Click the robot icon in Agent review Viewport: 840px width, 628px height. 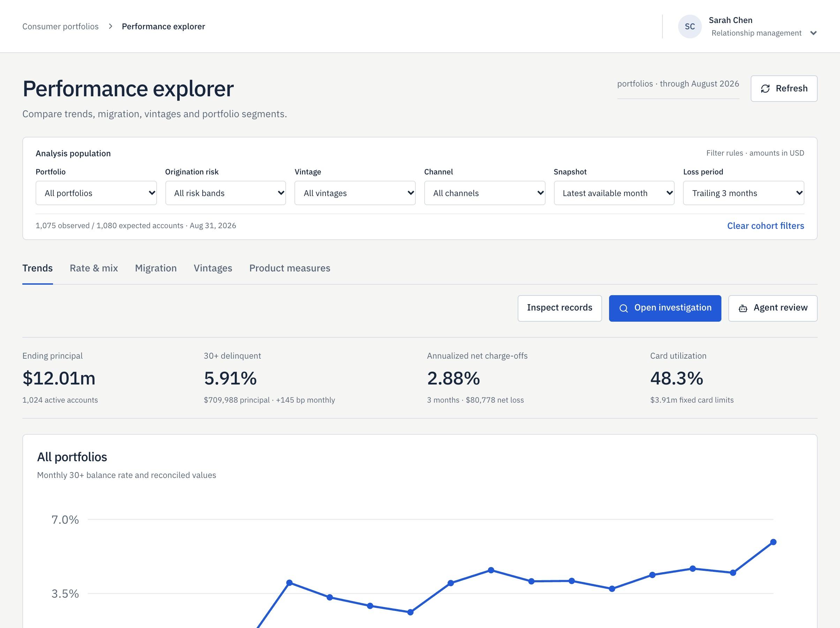tap(743, 308)
